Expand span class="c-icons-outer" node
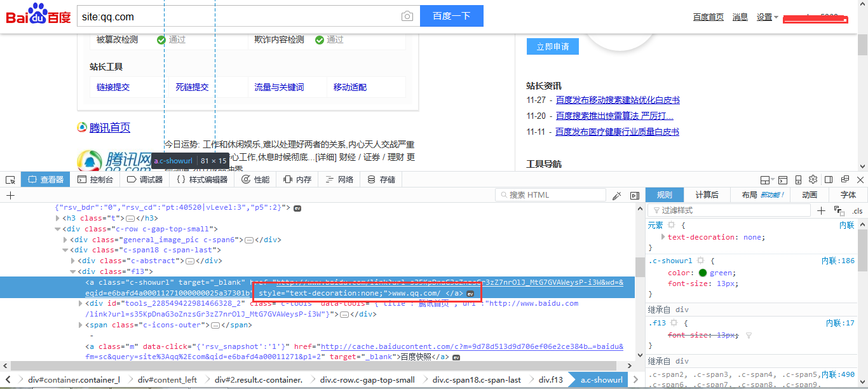 [x=81, y=325]
